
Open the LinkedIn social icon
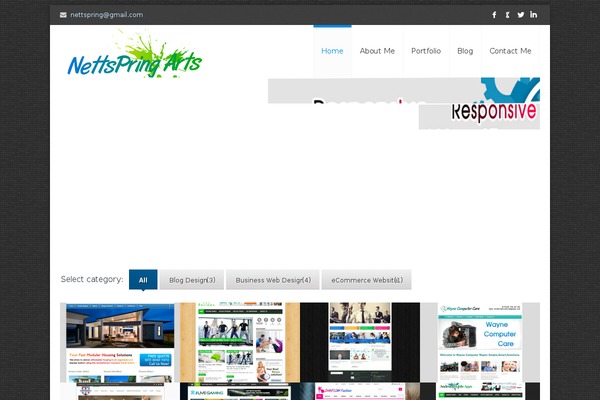pos(533,15)
